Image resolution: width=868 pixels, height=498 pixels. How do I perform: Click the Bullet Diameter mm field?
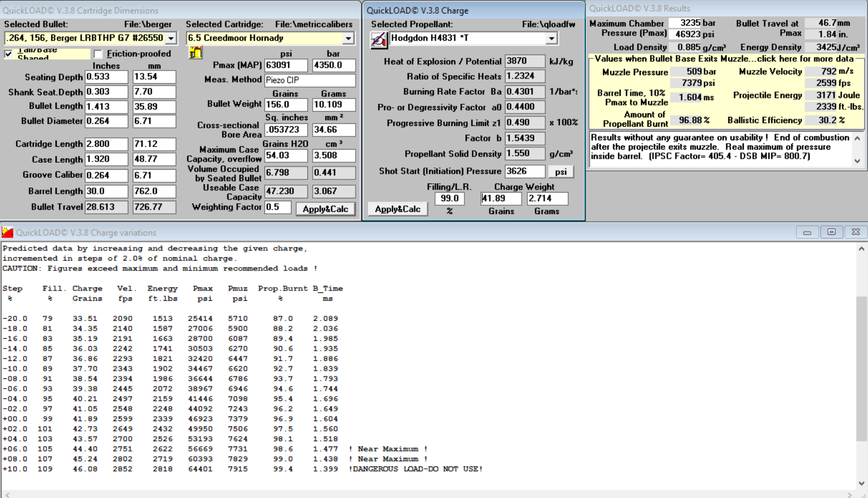tap(154, 121)
